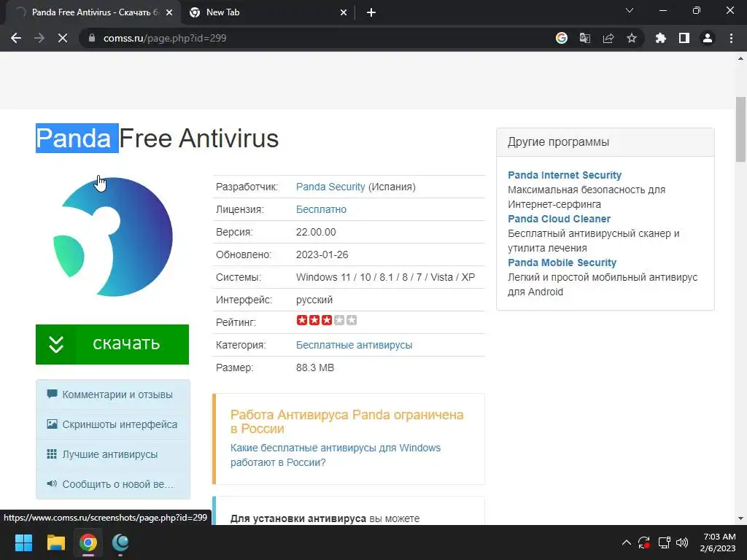Click the scrollbar down arrow
The width and height of the screenshot is (747, 560).
[x=740, y=518]
